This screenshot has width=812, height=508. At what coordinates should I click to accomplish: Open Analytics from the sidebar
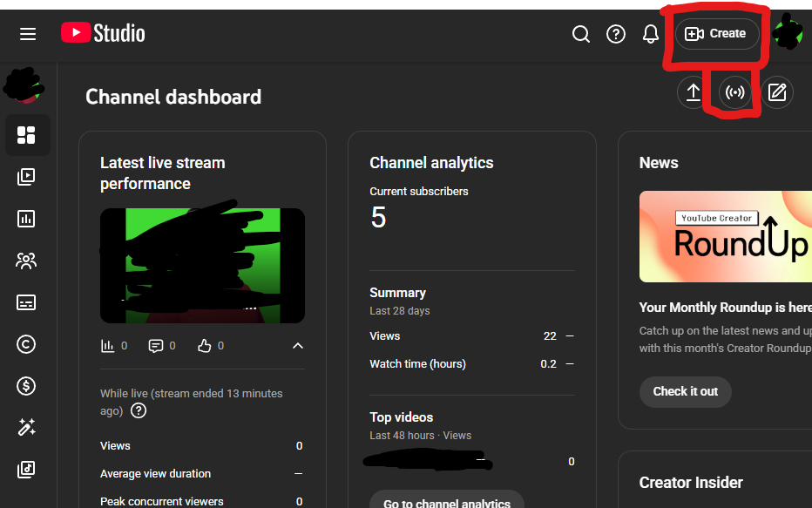tap(25, 219)
